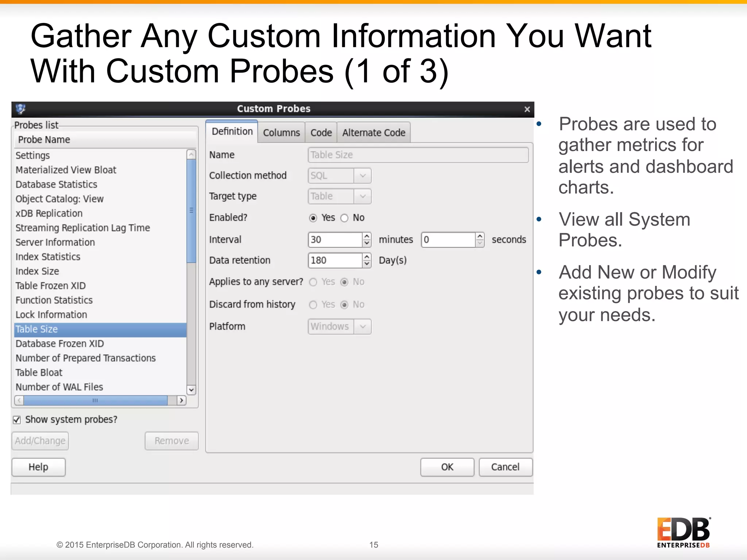Toggle Show system probes checkbox
747x560 pixels.
(x=17, y=420)
